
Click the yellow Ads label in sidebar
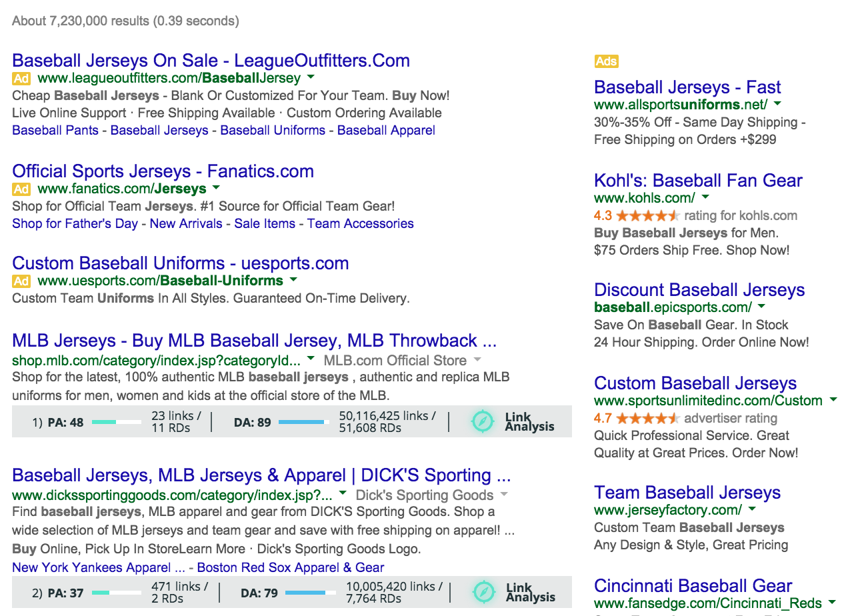606,61
